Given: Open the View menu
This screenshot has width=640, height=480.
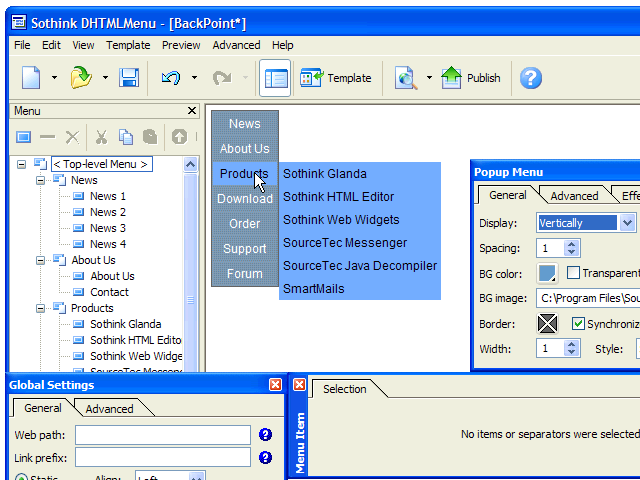Looking at the screenshot, I should click(x=83, y=45).
